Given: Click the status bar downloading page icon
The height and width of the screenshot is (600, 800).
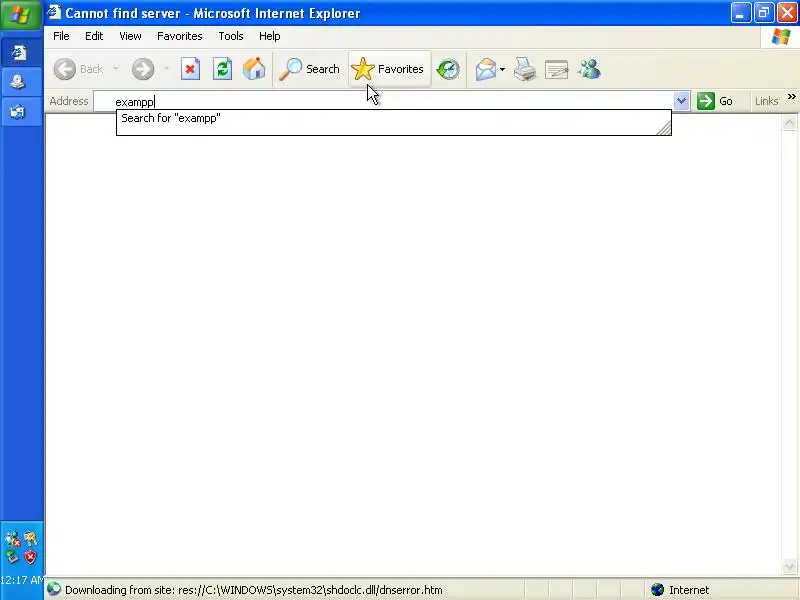Looking at the screenshot, I should [54, 589].
